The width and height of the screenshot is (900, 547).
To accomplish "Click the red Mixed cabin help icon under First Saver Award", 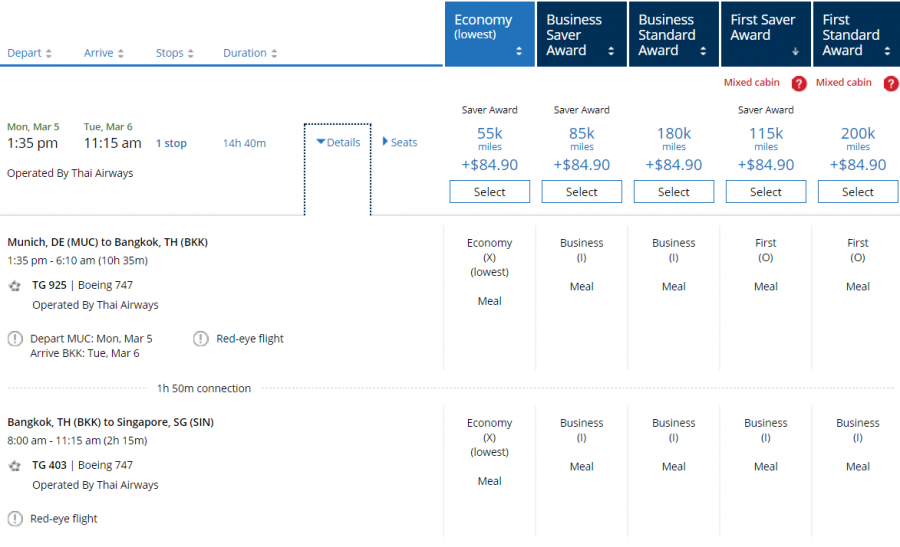I will tap(798, 83).
